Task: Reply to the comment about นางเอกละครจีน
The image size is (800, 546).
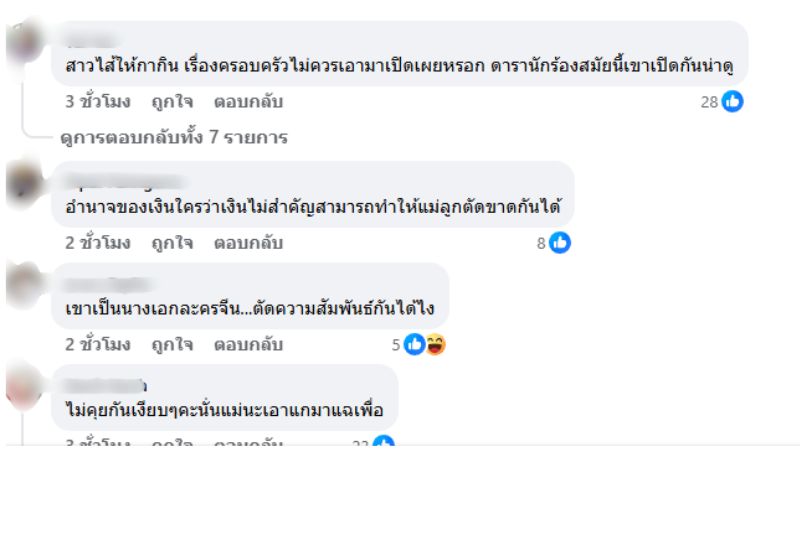Action: (248, 344)
